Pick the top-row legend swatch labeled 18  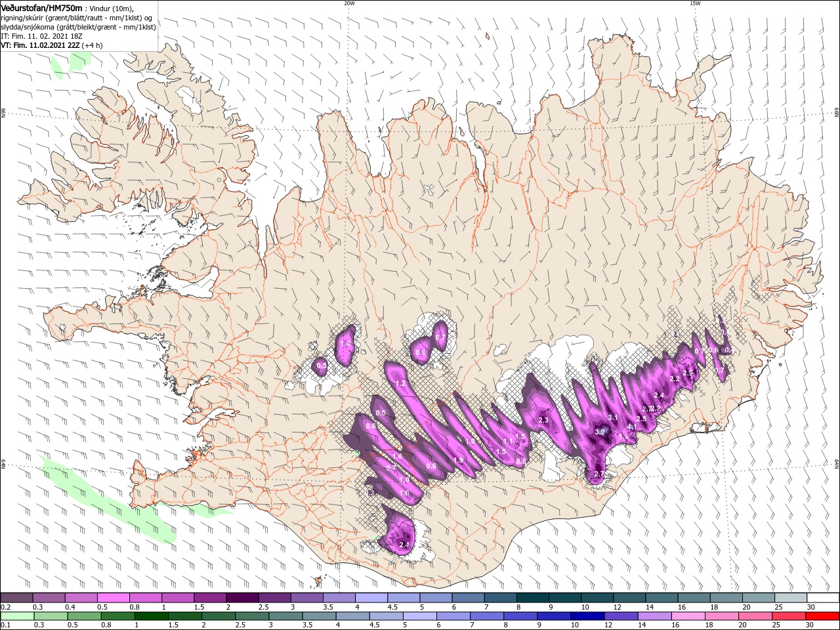(726, 598)
